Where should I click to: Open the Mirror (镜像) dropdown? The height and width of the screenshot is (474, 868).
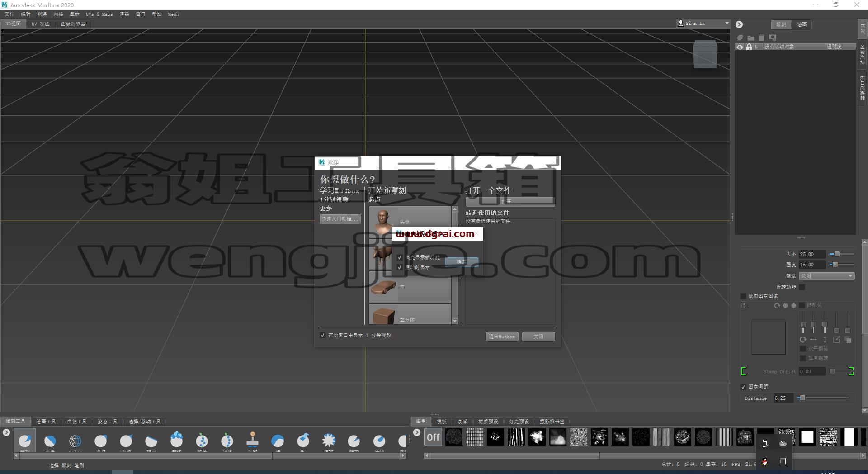827,276
